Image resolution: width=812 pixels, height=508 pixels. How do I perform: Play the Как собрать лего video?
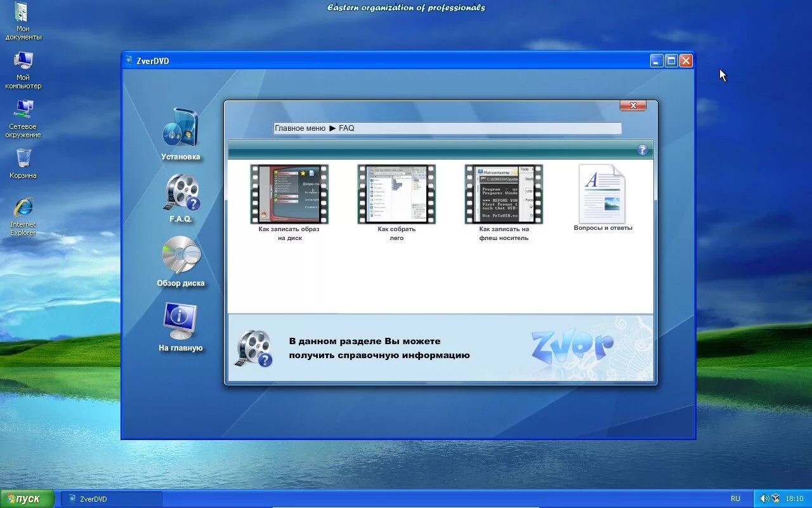point(396,194)
